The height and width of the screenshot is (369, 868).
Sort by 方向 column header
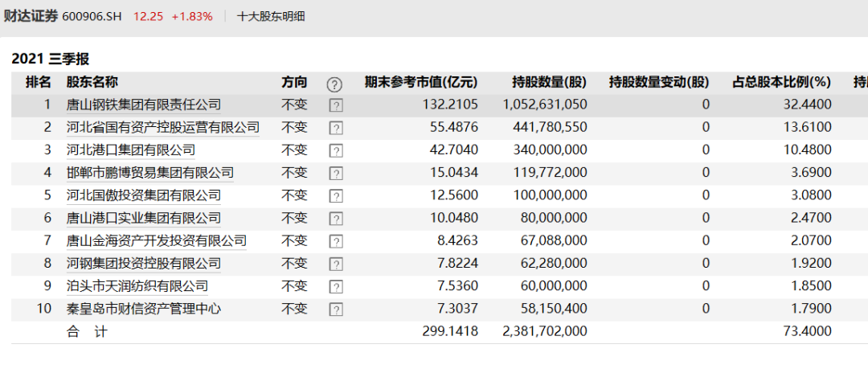[294, 83]
